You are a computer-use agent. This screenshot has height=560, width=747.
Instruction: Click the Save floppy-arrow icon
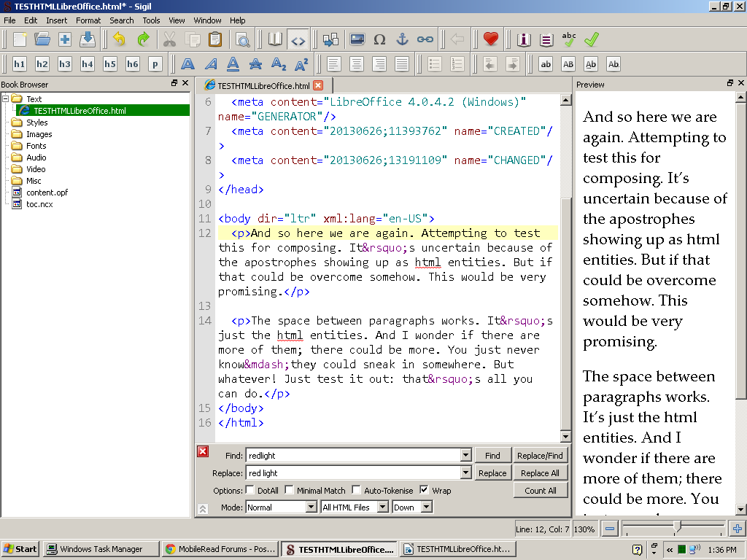88,39
